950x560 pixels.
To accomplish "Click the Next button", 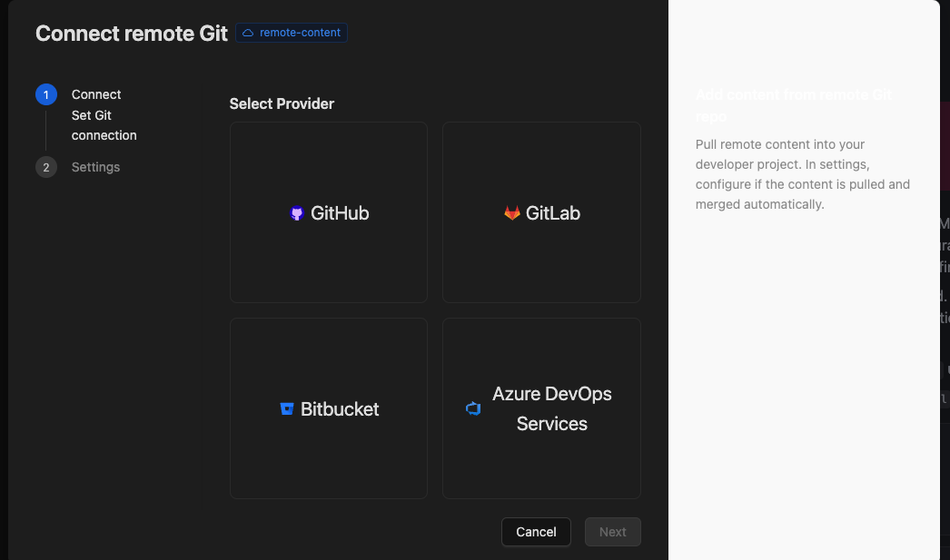I will (x=612, y=532).
